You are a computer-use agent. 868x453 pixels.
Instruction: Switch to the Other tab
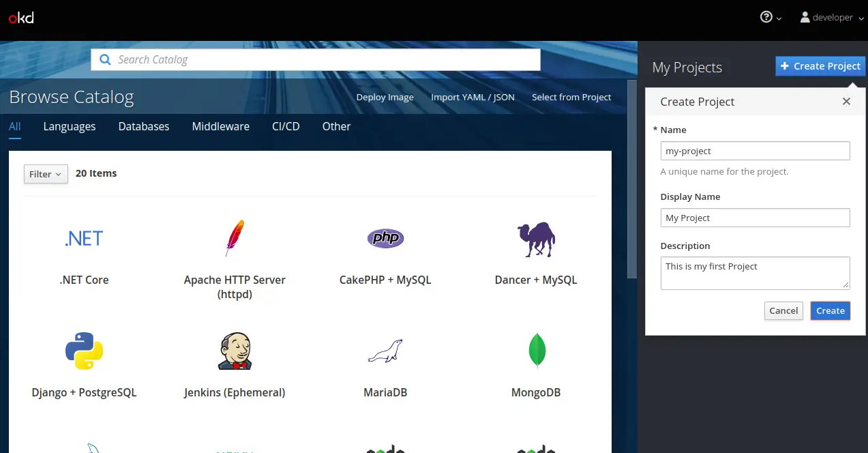(x=337, y=126)
